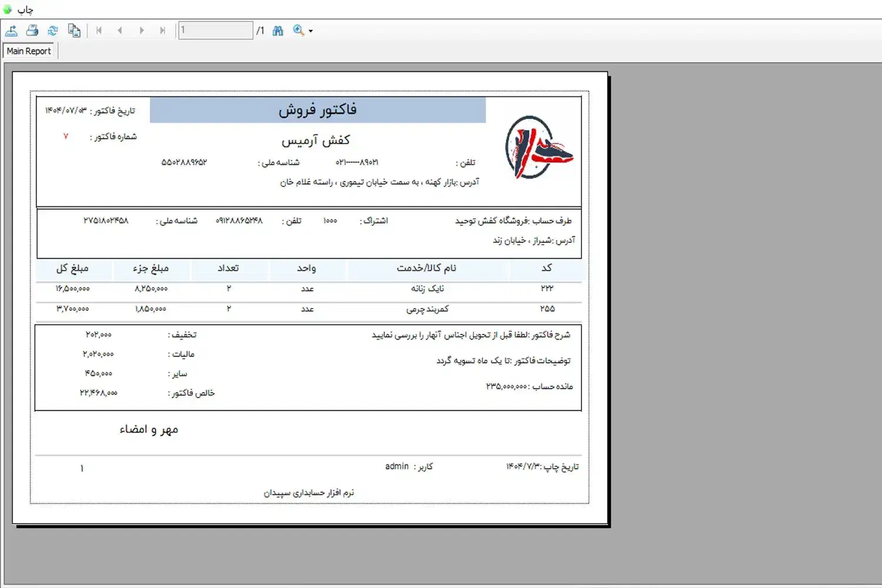This screenshot has width=882, height=588.
Task: Click the discount amount '۲۰۲,۰۰۰'
Action: (98, 335)
